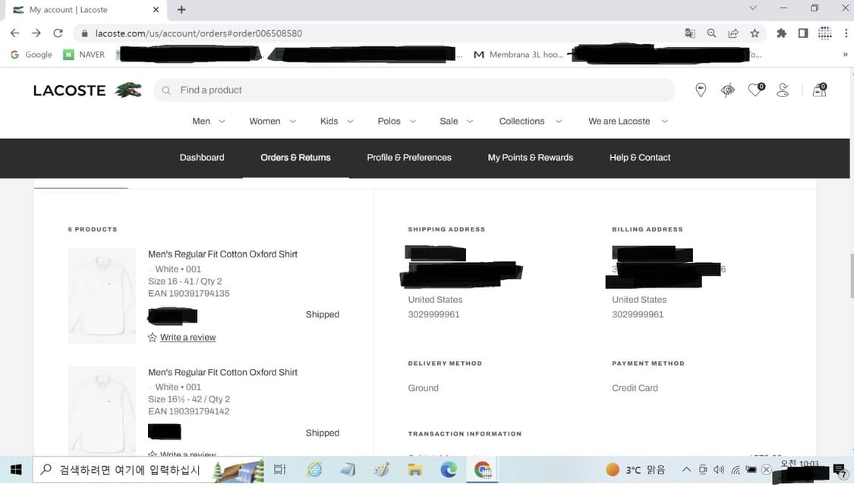The image size is (854, 504).
Task: Open the volume speaker icon in tray
Action: [719, 470]
